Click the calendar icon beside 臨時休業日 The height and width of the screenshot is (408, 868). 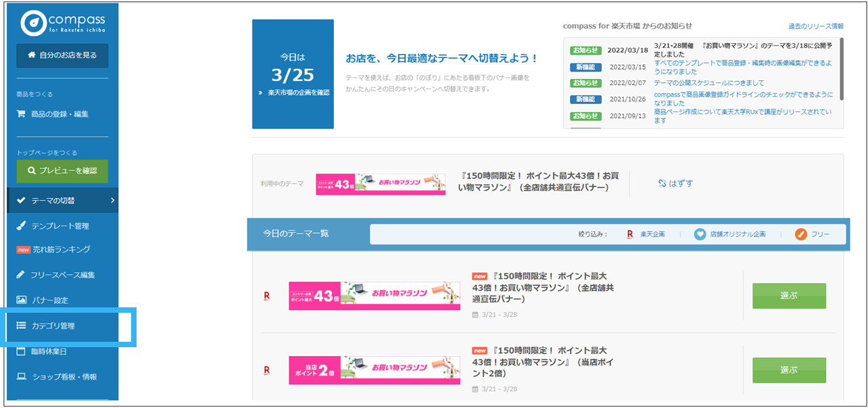(x=21, y=351)
